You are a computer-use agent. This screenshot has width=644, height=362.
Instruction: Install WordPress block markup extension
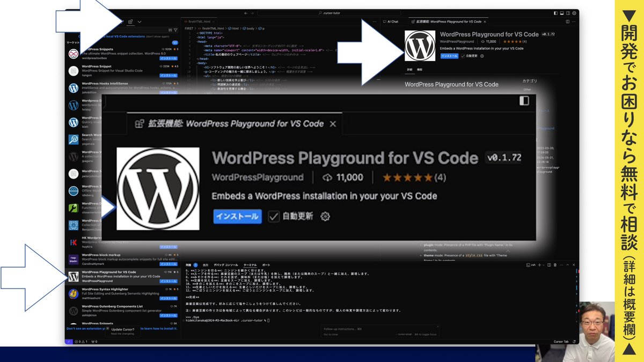(x=169, y=264)
